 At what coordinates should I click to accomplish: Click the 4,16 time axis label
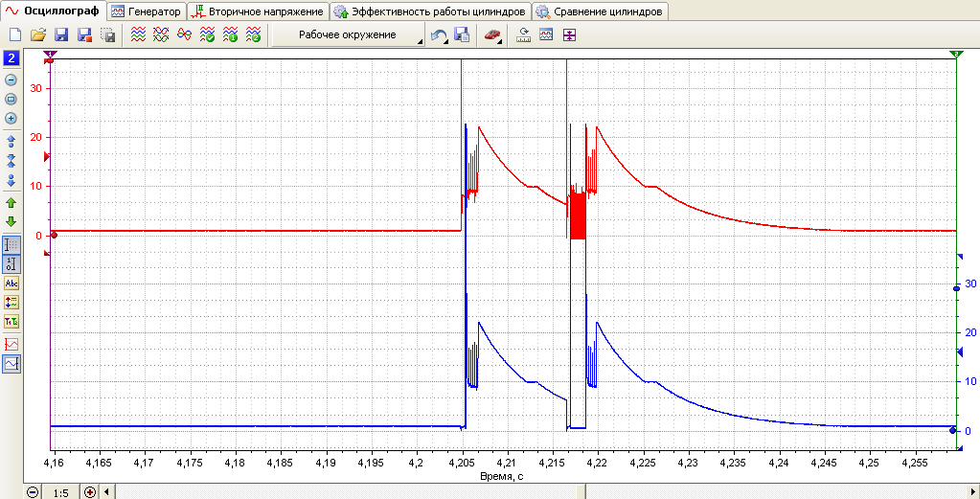pos(53,463)
